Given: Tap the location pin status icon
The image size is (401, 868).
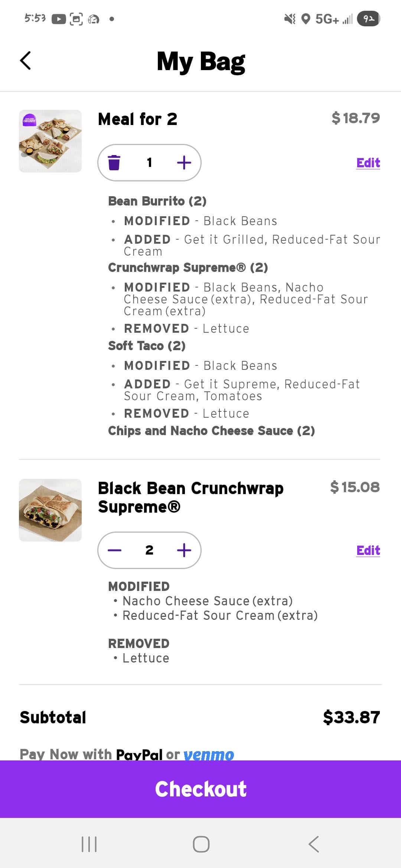Looking at the screenshot, I should click(306, 19).
